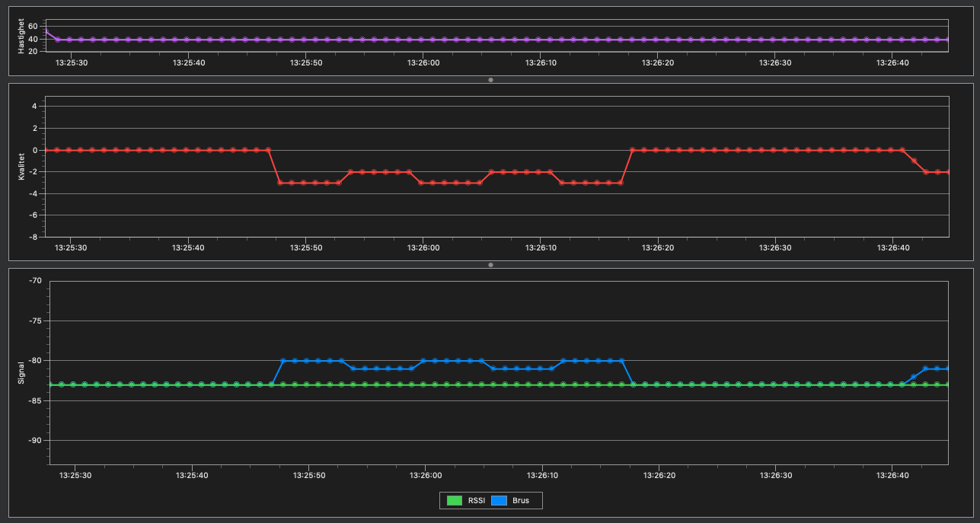Click 13:26:20 tick in Hastighet chart
980x523 pixels.
[x=658, y=62]
